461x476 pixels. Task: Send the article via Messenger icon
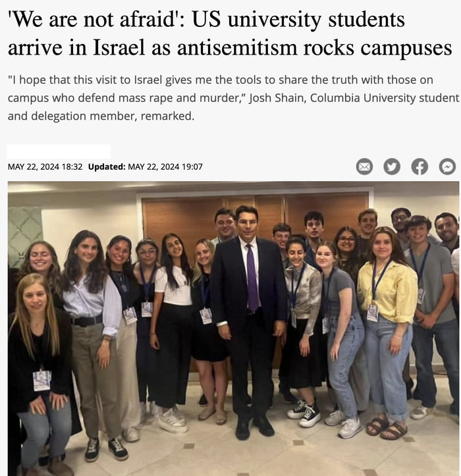point(447,167)
